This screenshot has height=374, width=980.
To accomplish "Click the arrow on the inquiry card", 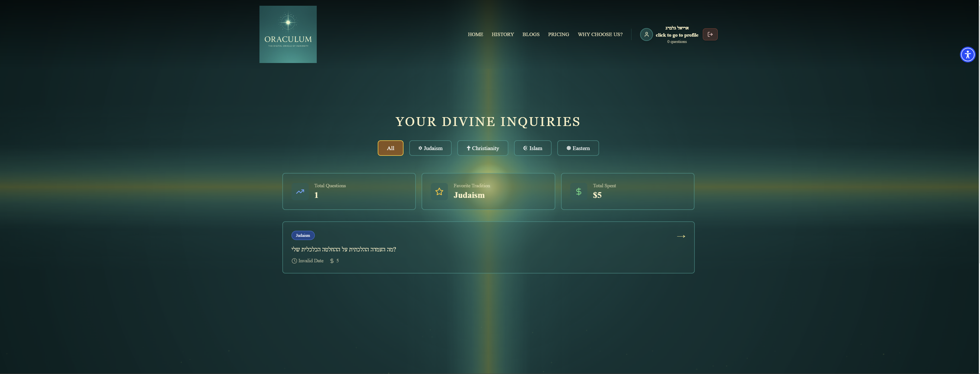I will pyautogui.click(x=681, y=236).
